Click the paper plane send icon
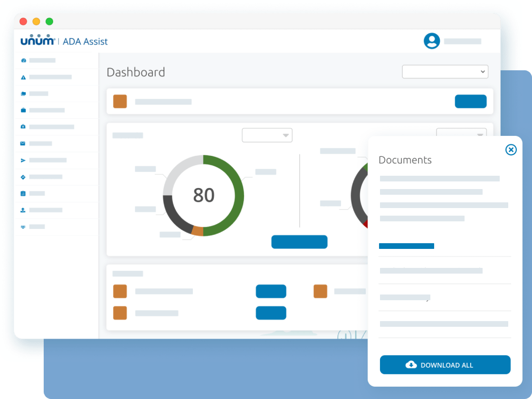532x399 pixels. click(23, 160)
